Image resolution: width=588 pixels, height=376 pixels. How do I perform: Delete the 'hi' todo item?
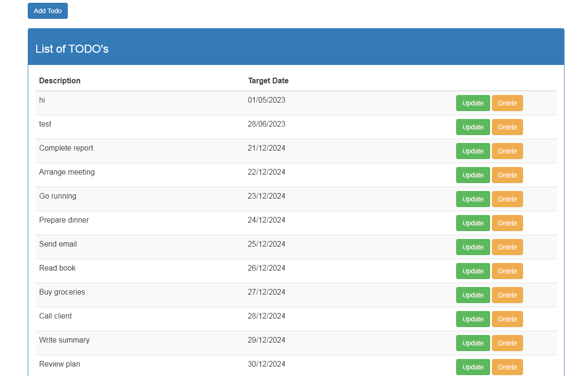coord(507,103)
